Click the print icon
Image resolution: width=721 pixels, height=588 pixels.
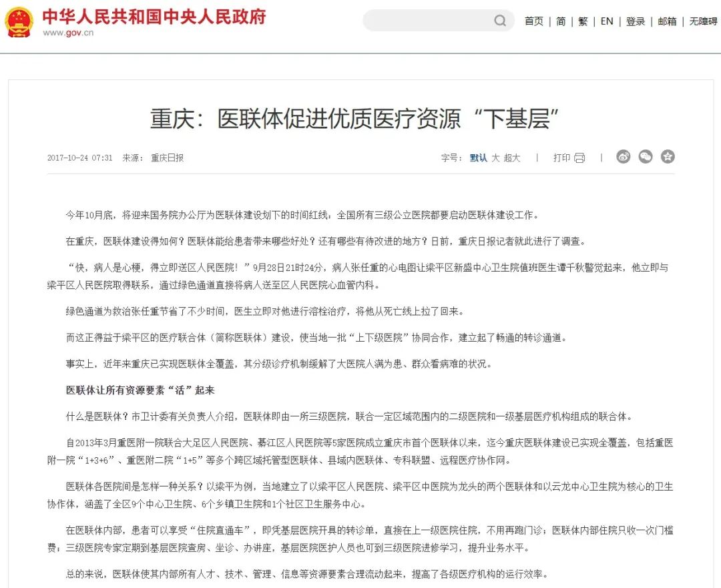[579, 158]
